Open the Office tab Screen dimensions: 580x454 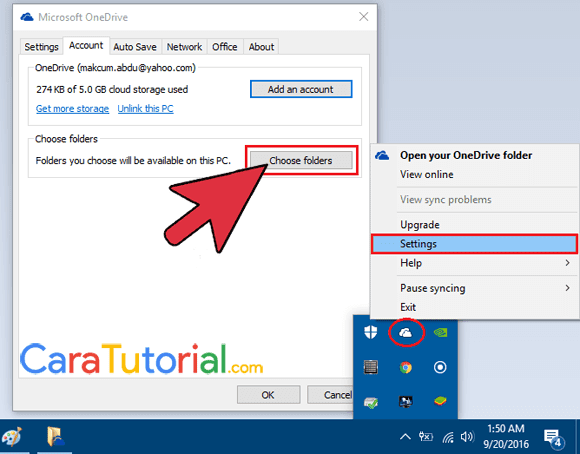pyautogui.click(x=225, y=47)
